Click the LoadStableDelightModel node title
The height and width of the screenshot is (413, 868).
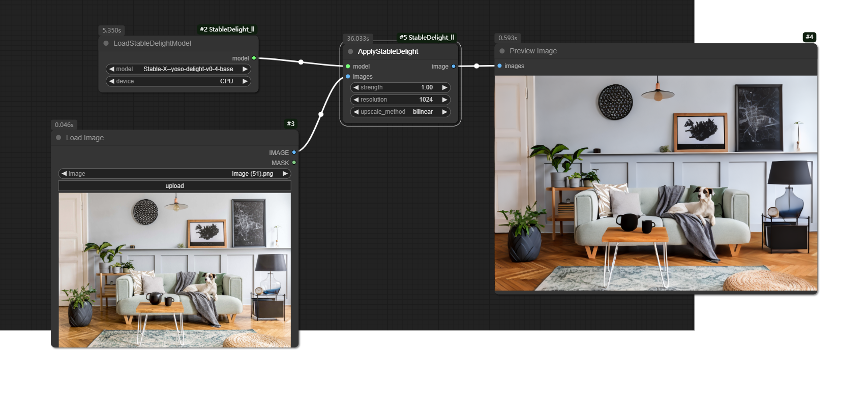tap(153, 43)
